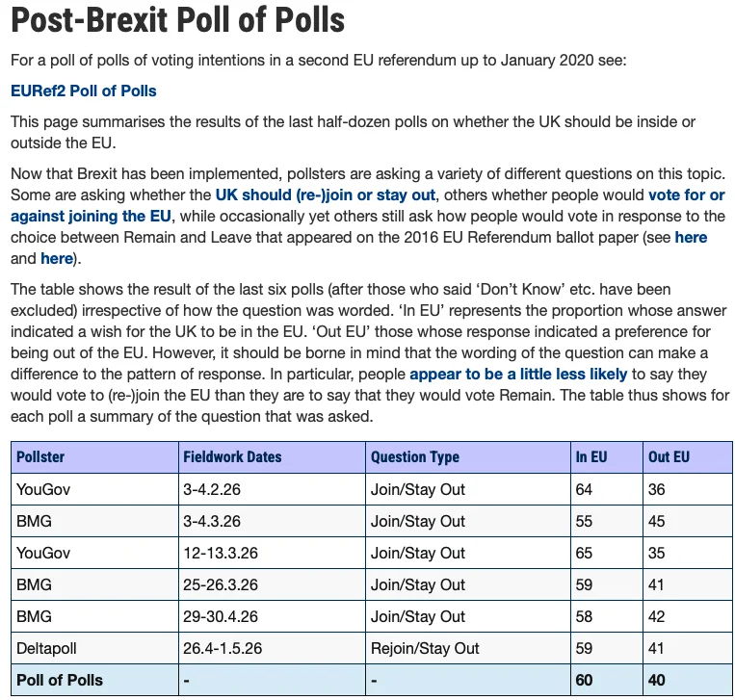Click the Out EU column header
735x700 pixels.
[x=688, y=456]
